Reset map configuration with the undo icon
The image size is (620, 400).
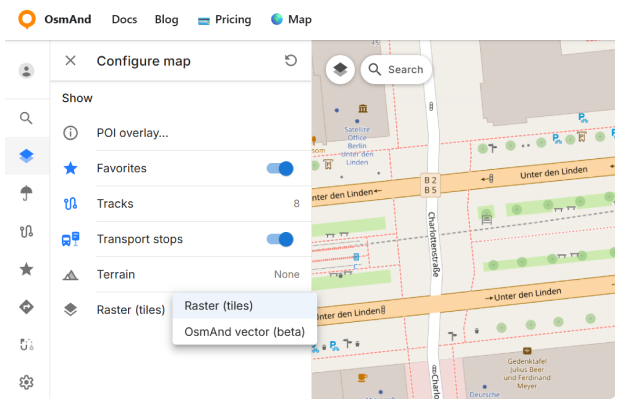(x=291, y=61)
